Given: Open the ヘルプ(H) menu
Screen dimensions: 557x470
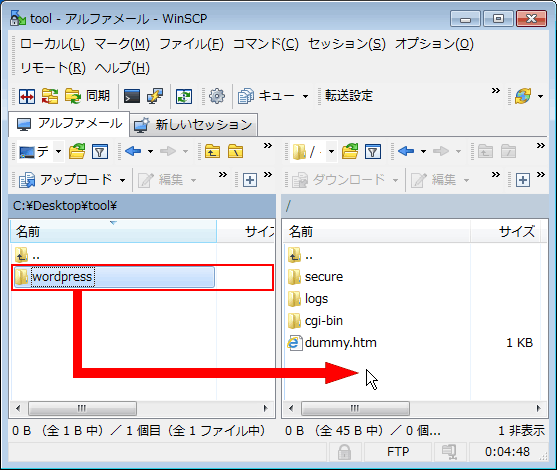Looking at the screenshot, I should coord(122,68).
